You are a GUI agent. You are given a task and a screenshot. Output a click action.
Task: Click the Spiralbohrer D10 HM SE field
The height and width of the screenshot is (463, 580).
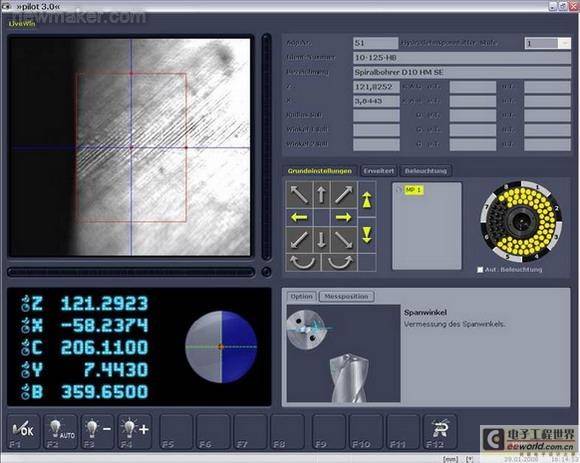[462, 72]
